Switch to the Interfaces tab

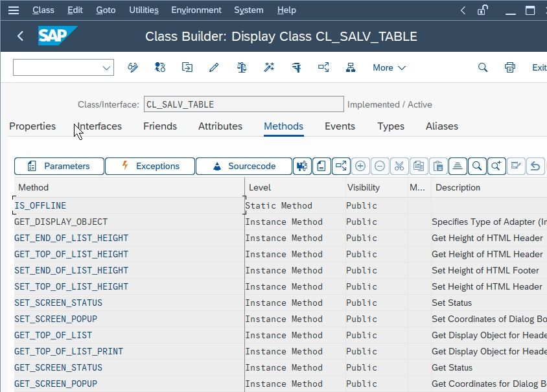99,126
